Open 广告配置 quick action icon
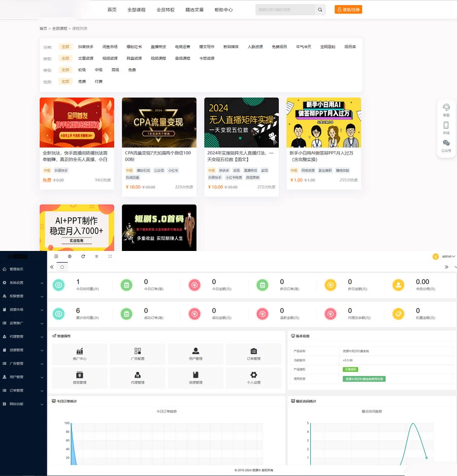Image resolution: width=457 pixels, height=476 pixels. (138, 351)
